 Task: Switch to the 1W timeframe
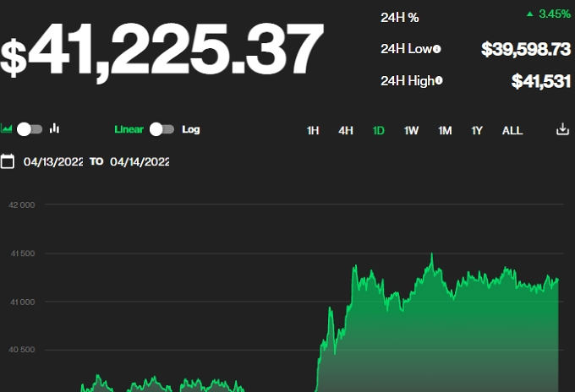(x=411, y=130)
